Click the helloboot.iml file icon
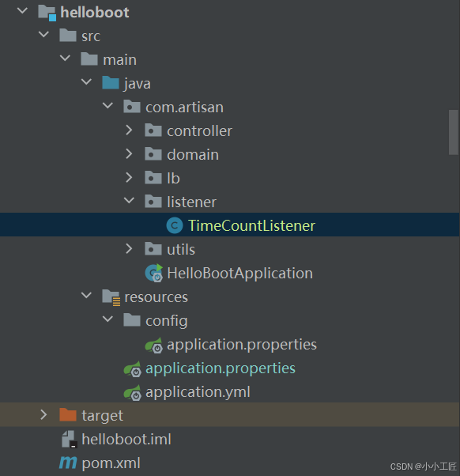This screenshot has width=460, height=476. 70,440
